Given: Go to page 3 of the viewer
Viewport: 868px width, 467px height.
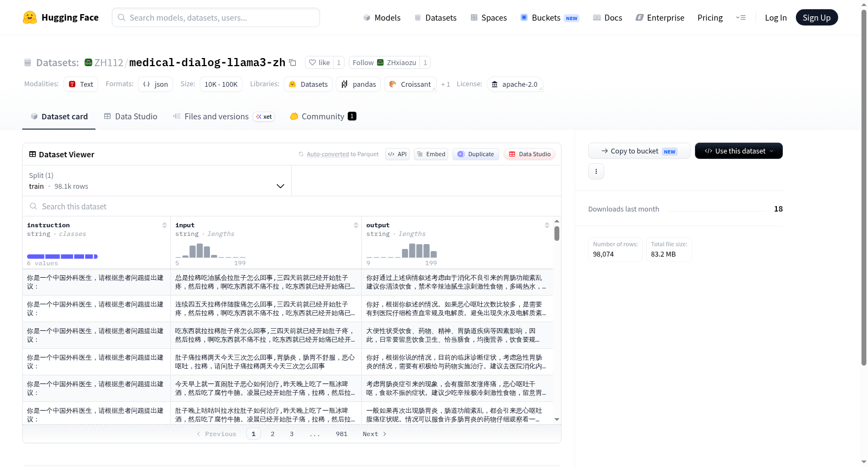Looking at the screenshot, I should pos(291,434).
